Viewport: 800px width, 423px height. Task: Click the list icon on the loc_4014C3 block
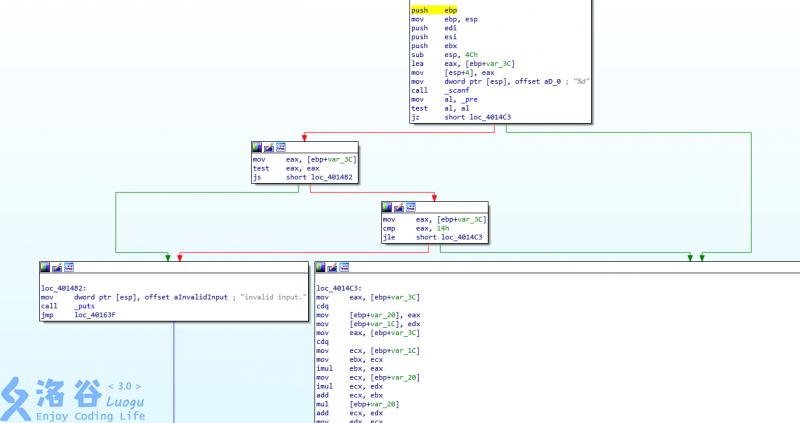344,267
